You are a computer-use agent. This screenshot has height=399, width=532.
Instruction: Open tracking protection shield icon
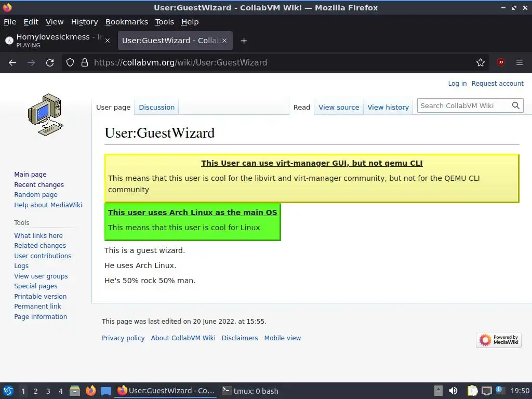[70, 63]
